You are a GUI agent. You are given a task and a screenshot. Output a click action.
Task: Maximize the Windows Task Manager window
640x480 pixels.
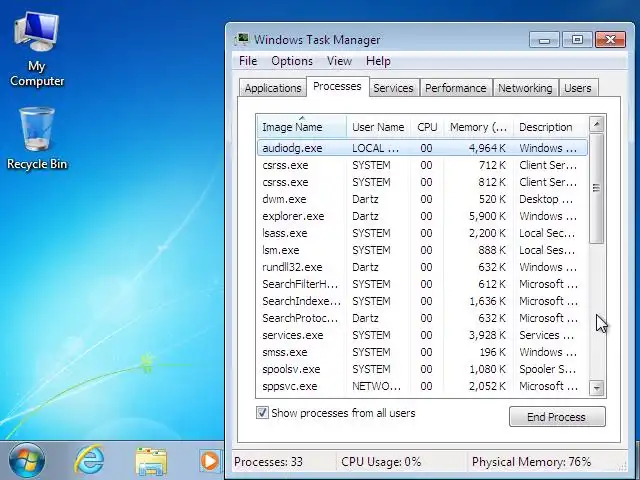coord(577,40)
